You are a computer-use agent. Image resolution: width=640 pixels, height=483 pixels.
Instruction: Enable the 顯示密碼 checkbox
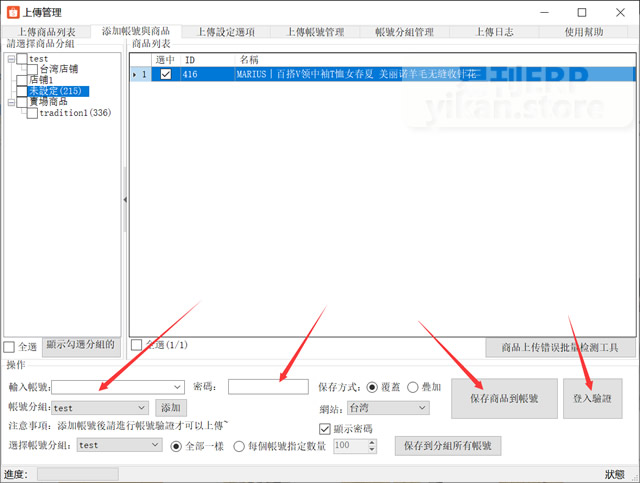[x=323, y=428]
